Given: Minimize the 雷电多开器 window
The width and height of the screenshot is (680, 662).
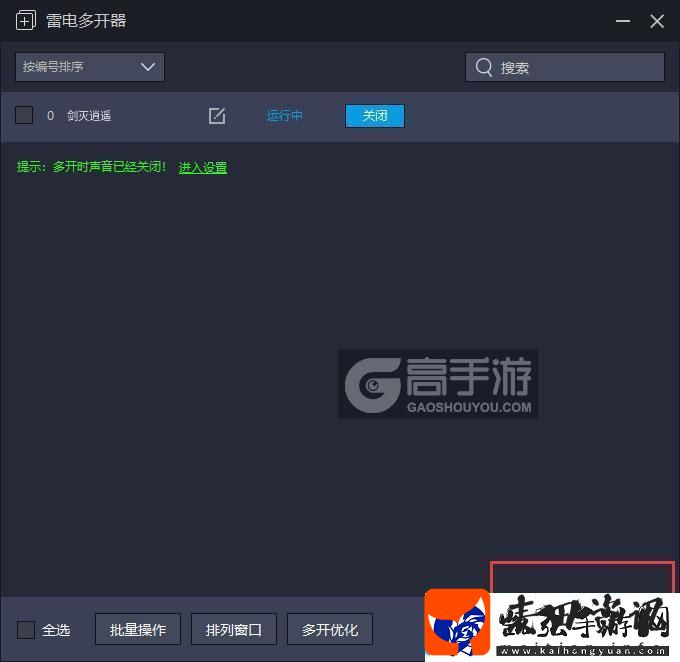Looking at the screenshot, I should click(x=623, y=21).
